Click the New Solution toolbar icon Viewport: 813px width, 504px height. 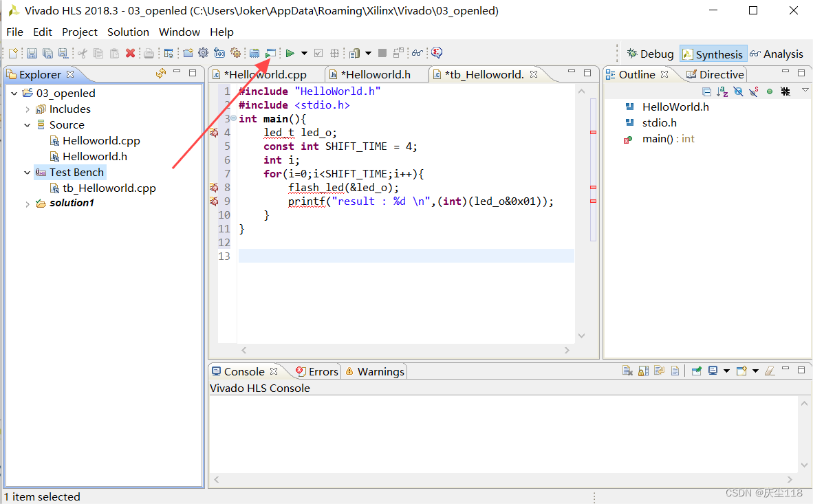pyautogui.click(x=219, y=53)
